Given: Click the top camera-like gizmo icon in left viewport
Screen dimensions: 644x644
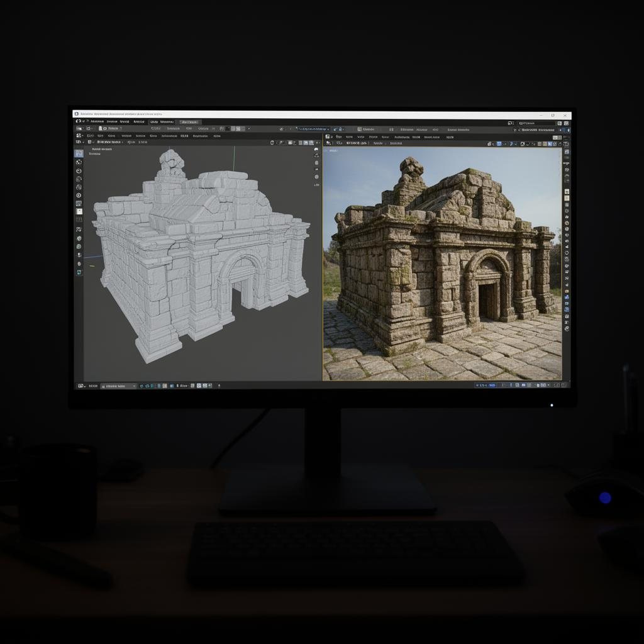Looking at the screenshot, I should point(316,149).
